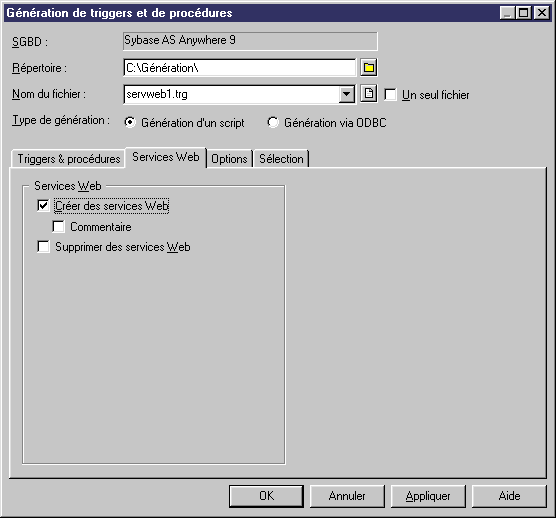The height and width of the screenshot is (518, 556).
Task: Choose Génération via ODBC radio button
Action: click(273, 123)
